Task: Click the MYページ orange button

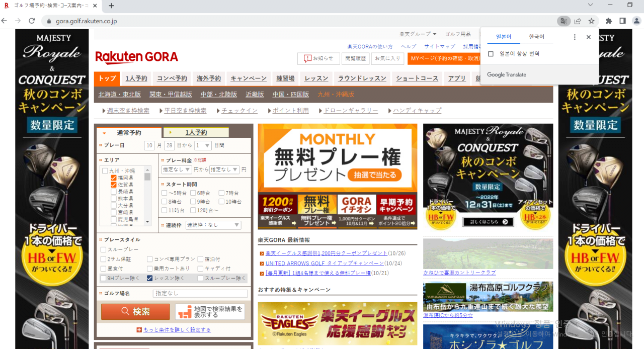Action: 444,58
